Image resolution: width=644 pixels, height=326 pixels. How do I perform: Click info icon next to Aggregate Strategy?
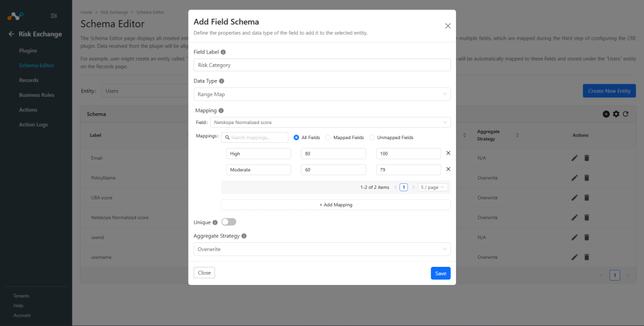click(x=244, y=236)
